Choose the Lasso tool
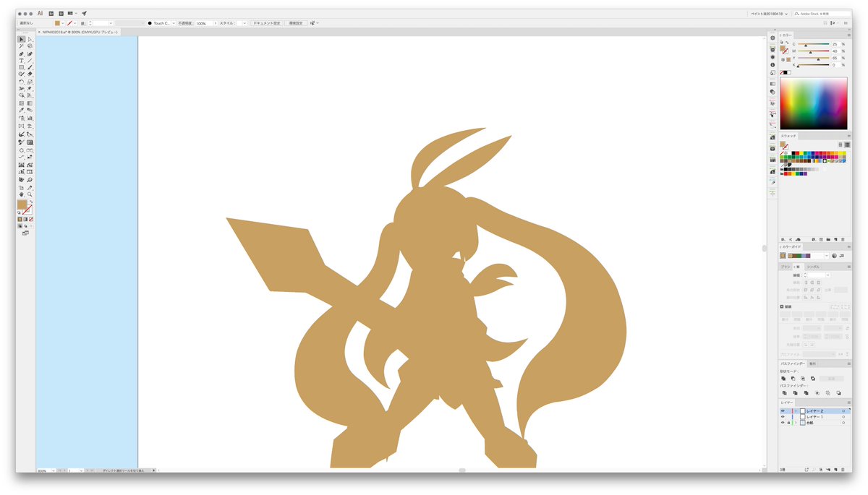 coord(30,46)
